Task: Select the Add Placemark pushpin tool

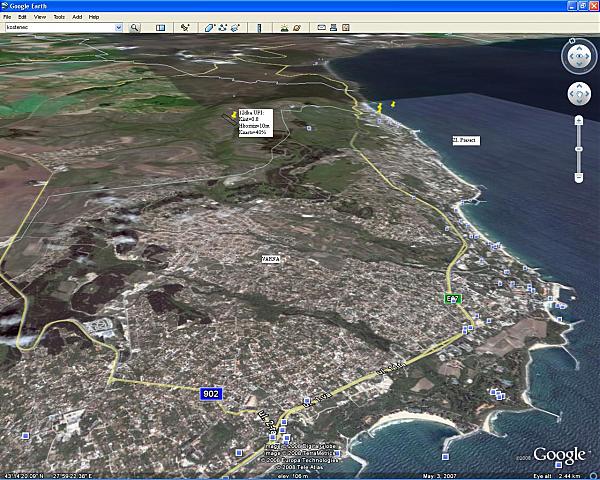Action: click(x=185, y=28)
